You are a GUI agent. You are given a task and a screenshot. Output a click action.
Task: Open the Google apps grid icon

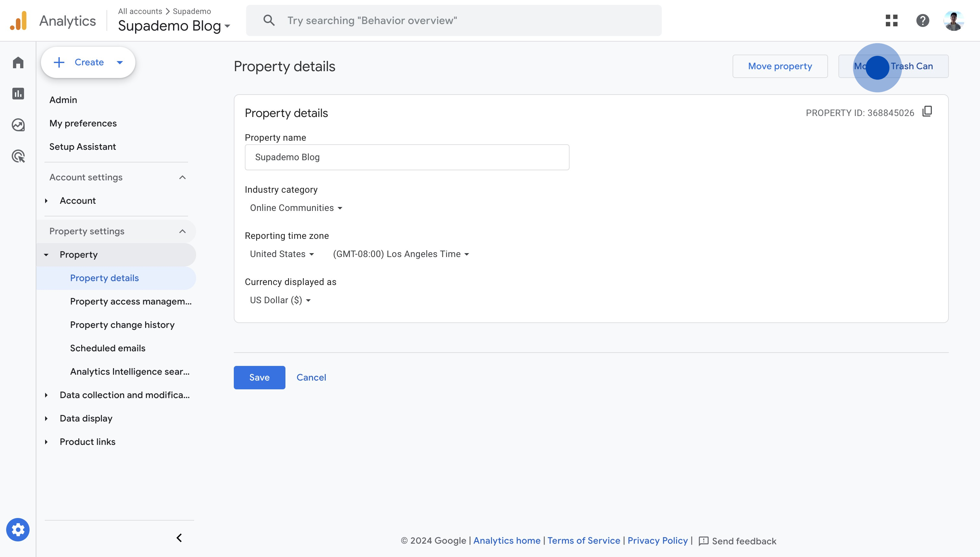[891, 20]
